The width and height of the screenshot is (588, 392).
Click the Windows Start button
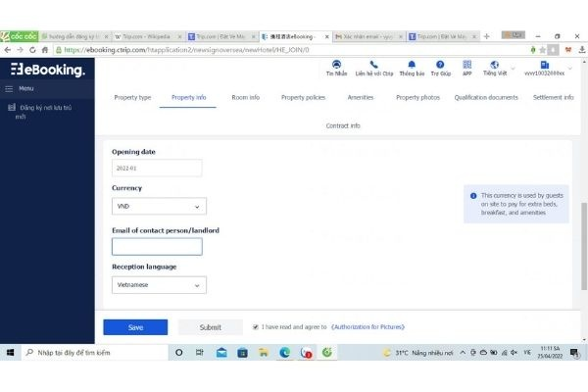coord(10,353)
